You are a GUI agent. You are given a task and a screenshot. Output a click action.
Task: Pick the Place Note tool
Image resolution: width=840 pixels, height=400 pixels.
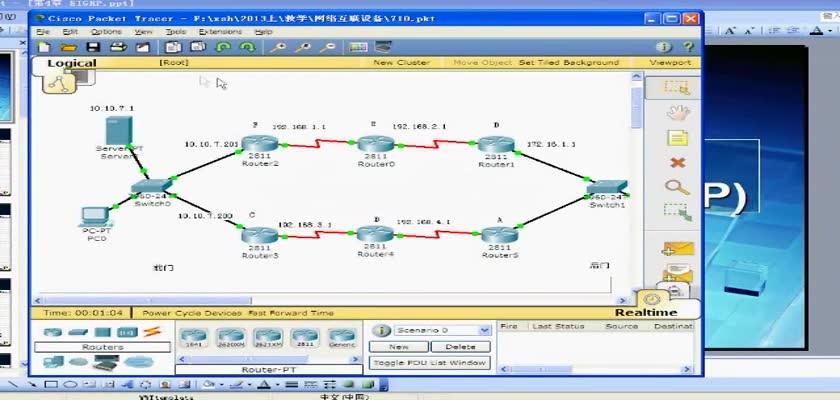pos(677,138)
